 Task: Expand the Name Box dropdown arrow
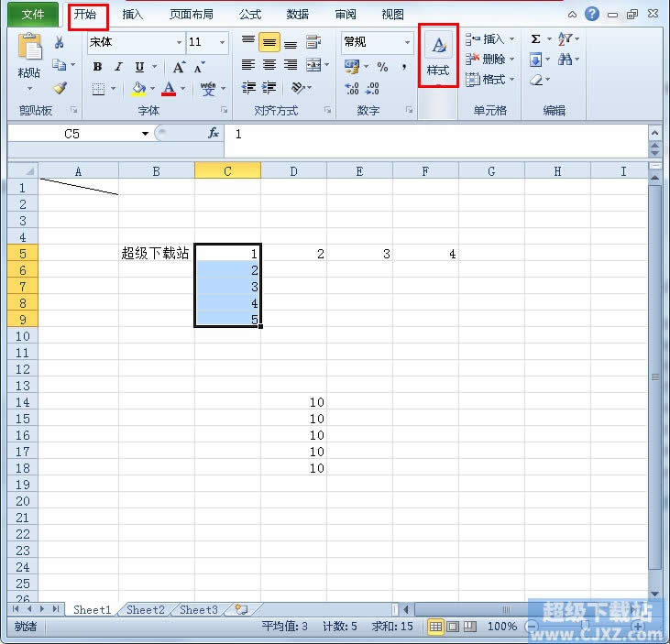[146, 134]
